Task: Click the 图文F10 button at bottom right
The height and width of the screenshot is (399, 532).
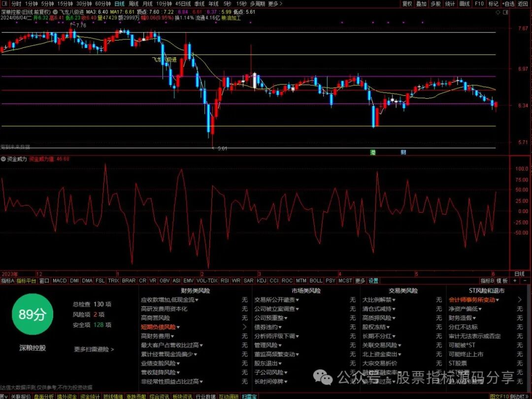Action: coord(500,396)
